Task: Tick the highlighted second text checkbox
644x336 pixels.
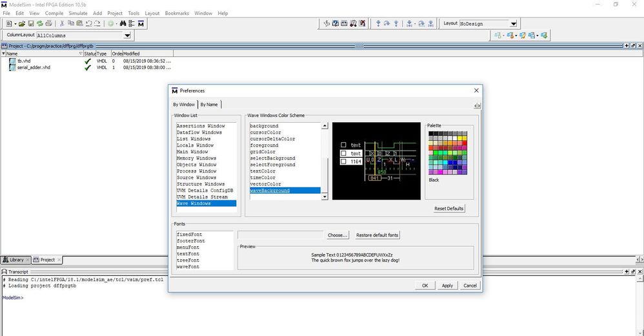Action: pyautogui.click(x=344, y=153)
